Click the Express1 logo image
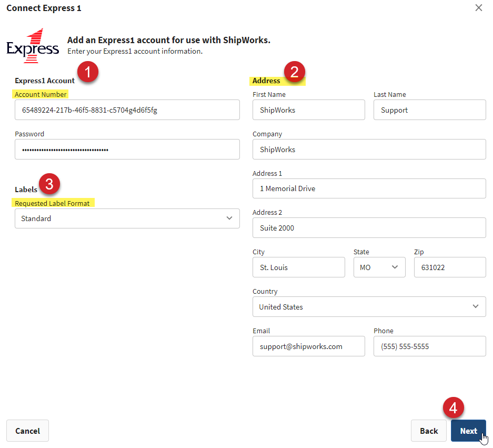This screenshot has height=448, width=493. [33, 46]
